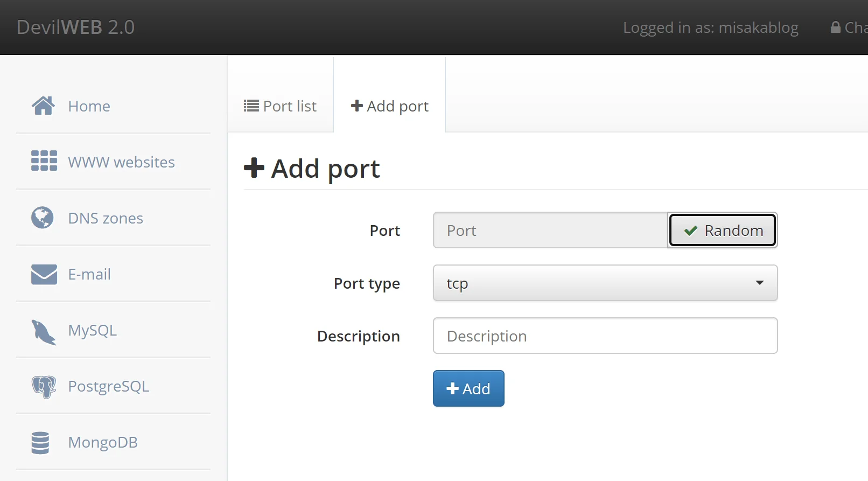The image size is (868, 481).
Task: Go to MySQL in the sidebar
Action: point(92,330)
